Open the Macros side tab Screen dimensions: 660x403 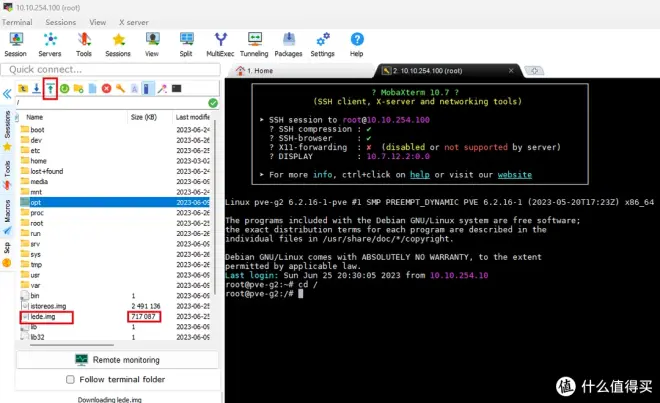(7, 217)
